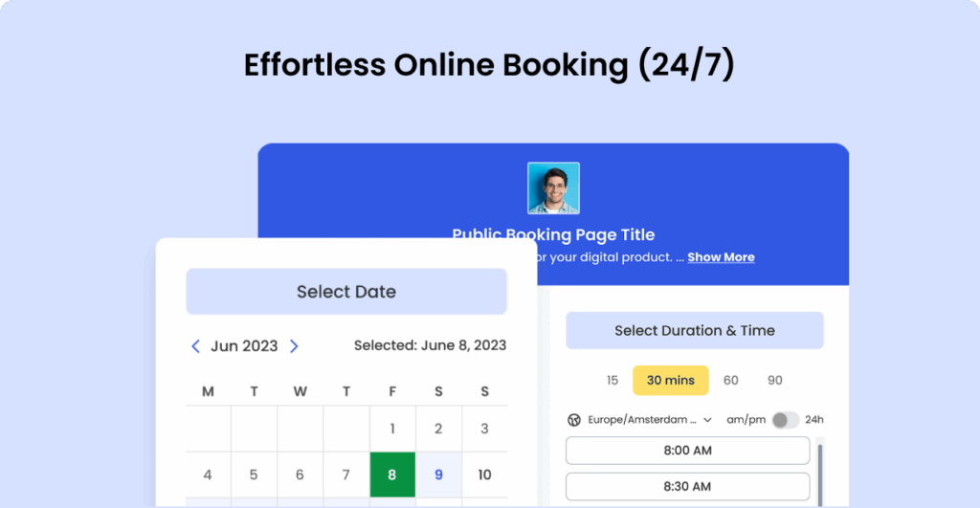Click the Jun 2023 month label
980x508 pixels.
(244, 346)
